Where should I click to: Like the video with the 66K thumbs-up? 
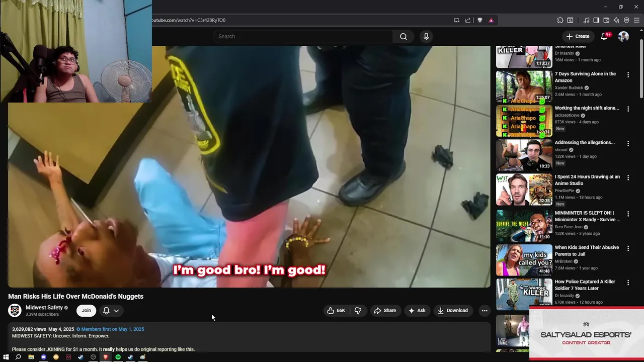click(336, 311)
